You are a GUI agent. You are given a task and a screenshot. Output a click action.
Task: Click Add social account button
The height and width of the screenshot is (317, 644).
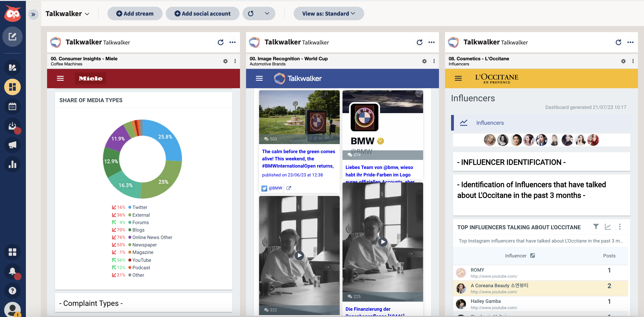(x=202, y=13)
